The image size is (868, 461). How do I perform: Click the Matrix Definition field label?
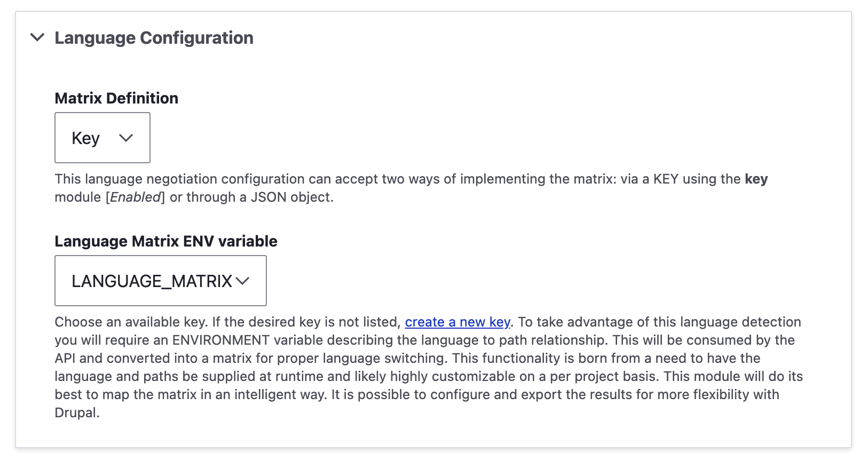(116, 98)
